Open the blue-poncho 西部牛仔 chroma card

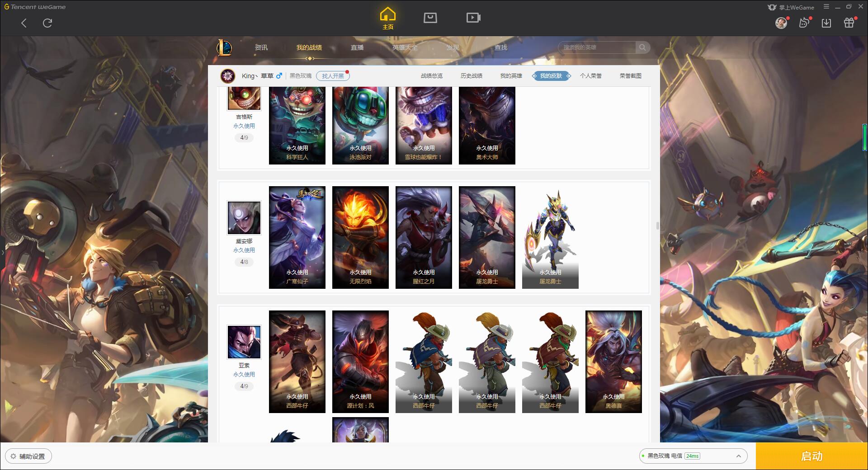click(424, 362)
